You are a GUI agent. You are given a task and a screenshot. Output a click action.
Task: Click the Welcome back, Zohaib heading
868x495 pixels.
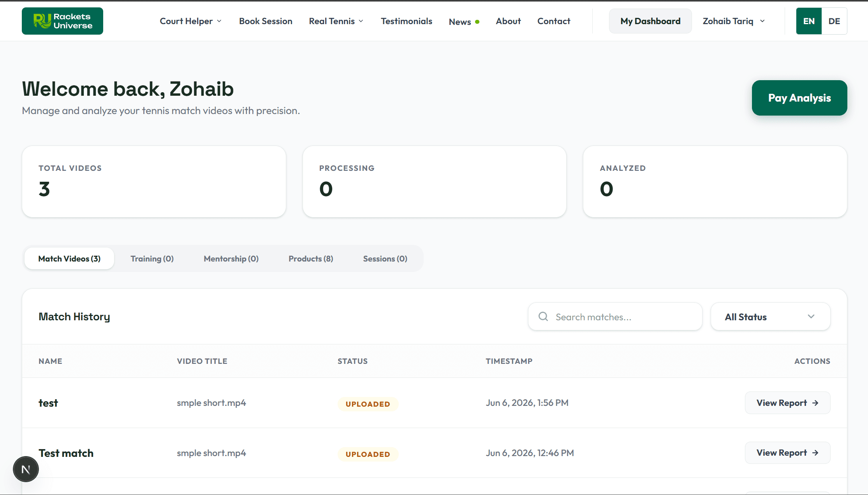pos(128,89)
